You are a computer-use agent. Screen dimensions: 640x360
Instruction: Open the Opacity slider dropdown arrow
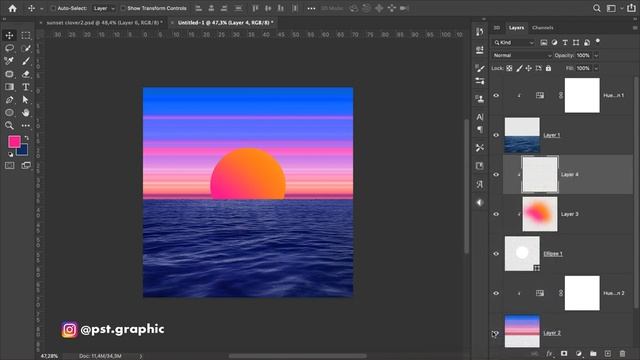click(596, 56)
